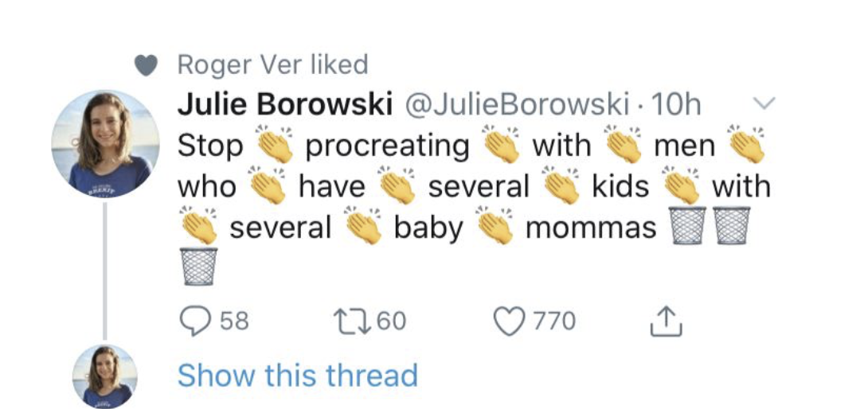Click the '10h' tweet timestamp
868x409 pixels.
(x=676, y=105)
